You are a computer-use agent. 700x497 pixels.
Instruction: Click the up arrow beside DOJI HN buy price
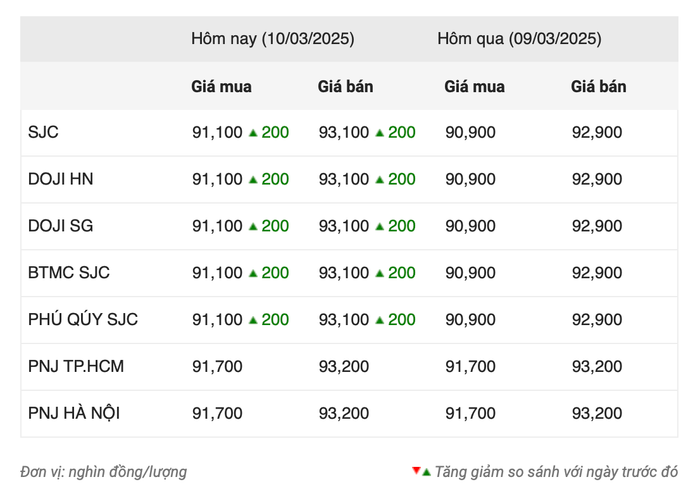pyautogui.click(x=253, y=179)
